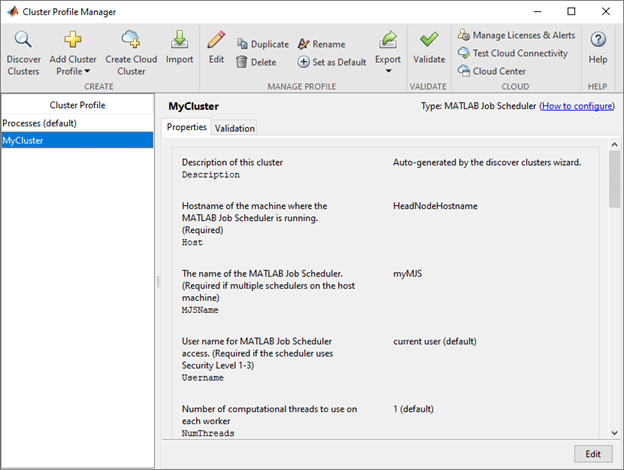Select the Processes (default) profile

pos(39,123)
